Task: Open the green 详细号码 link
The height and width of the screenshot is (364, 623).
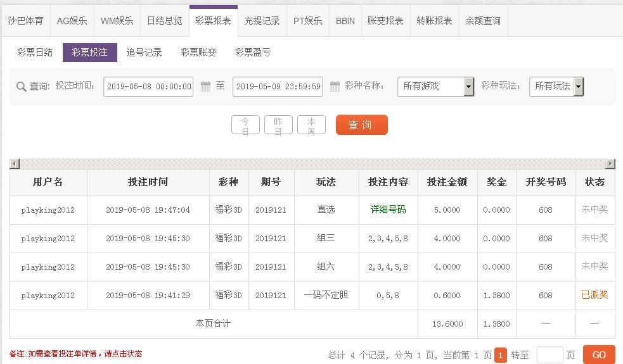Action: pos(388,210)
